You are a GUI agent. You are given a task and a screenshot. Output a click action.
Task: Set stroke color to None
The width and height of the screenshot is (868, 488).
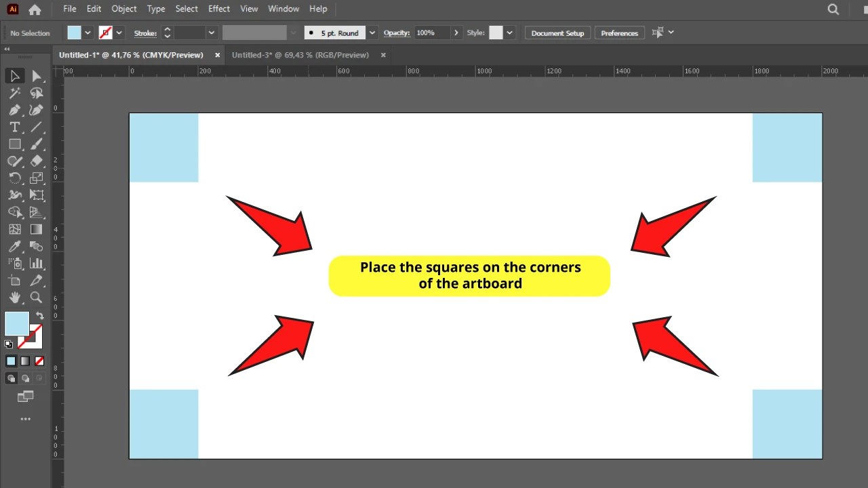click(39, 361)
